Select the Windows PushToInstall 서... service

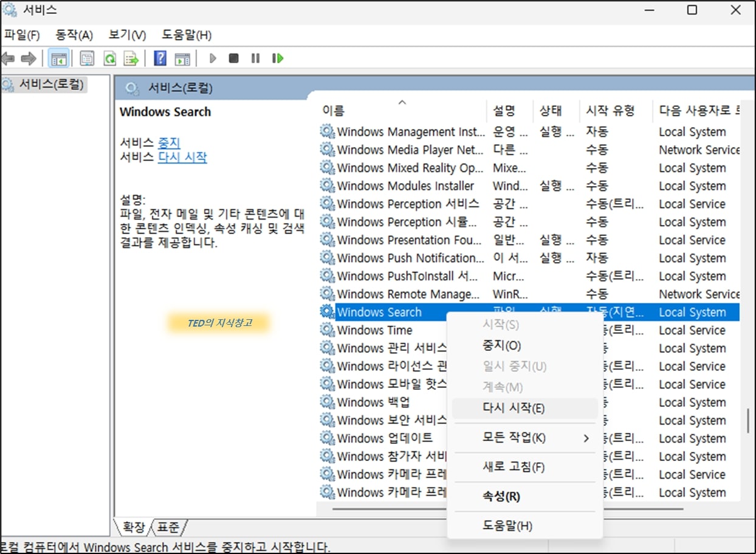(x=529, y=276)
